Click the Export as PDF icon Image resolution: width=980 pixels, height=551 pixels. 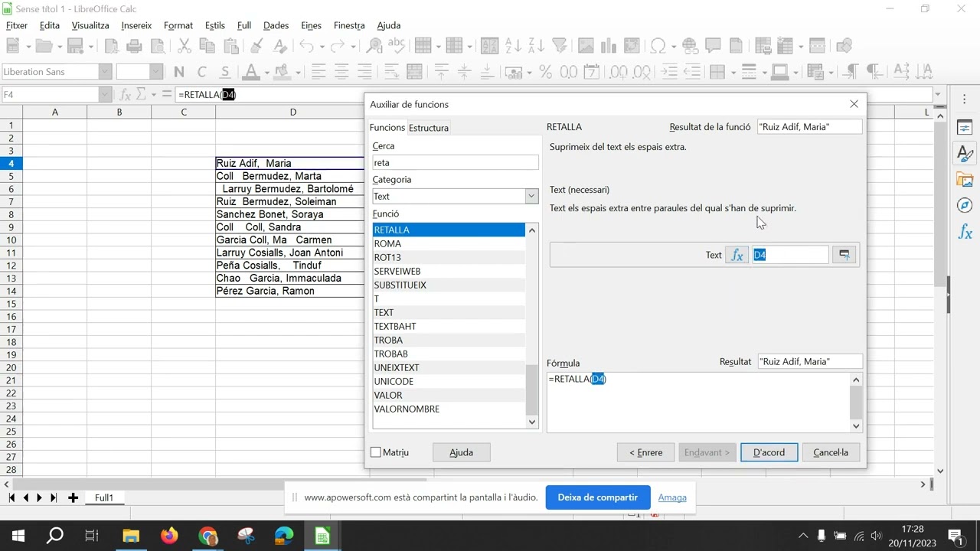click(112, 46)
